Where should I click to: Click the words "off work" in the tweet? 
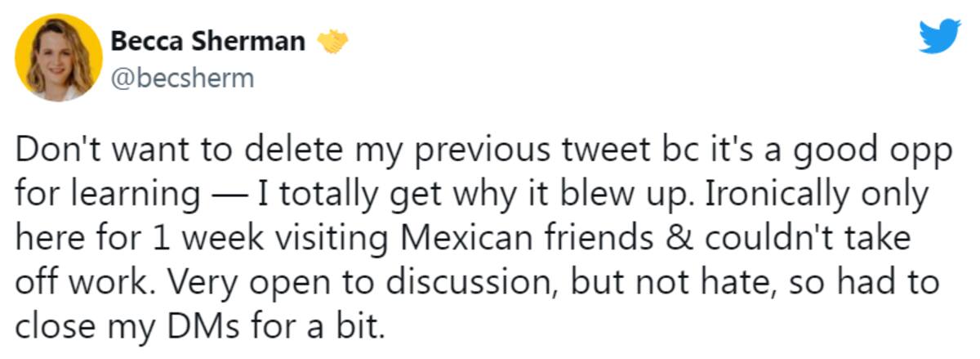[74, 284]
